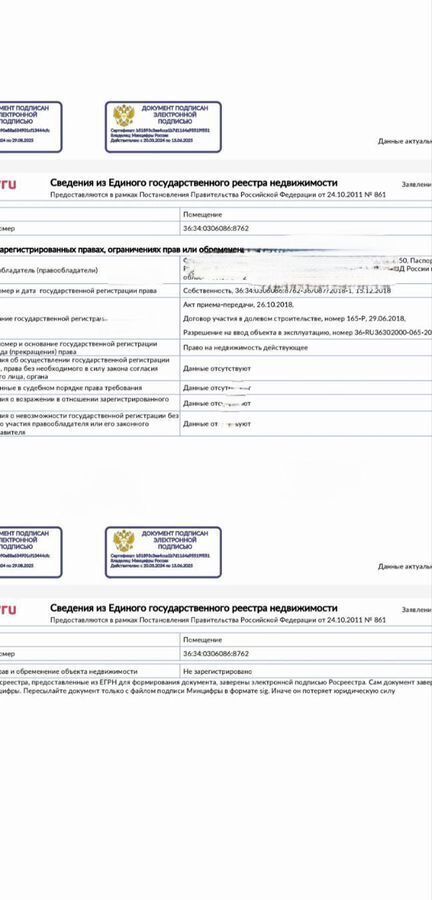Viewport: 432px width, 900px height.
Task: Click 'Помещение' cell in the upper page table
Action: (203, 214)
